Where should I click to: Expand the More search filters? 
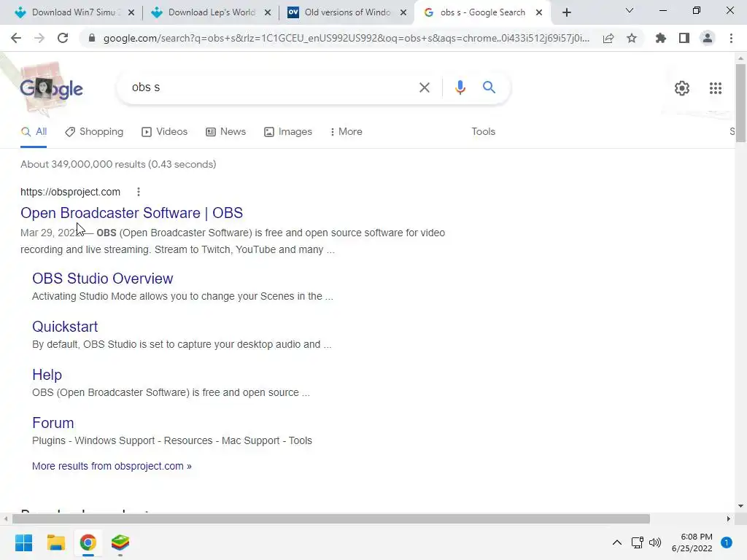point(347,132)
